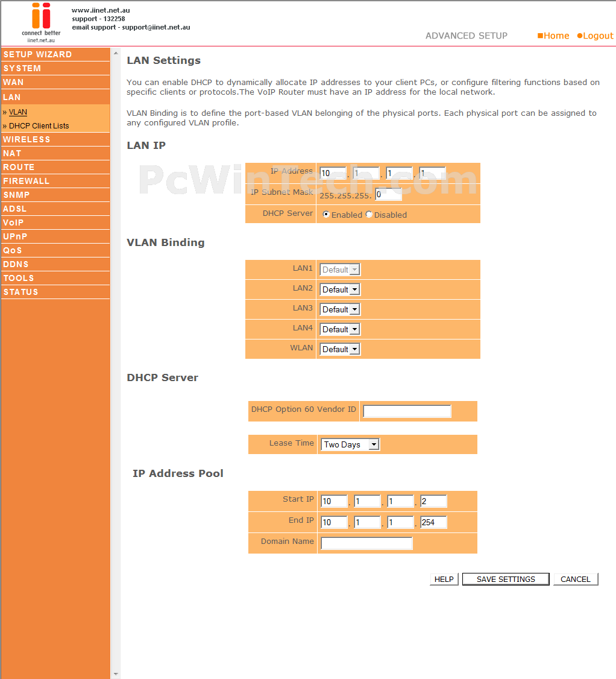Viewport: 616px width, 679px height.
Task: Click DHCP Option 60 Vendor ID field
Action: (407, 411)
